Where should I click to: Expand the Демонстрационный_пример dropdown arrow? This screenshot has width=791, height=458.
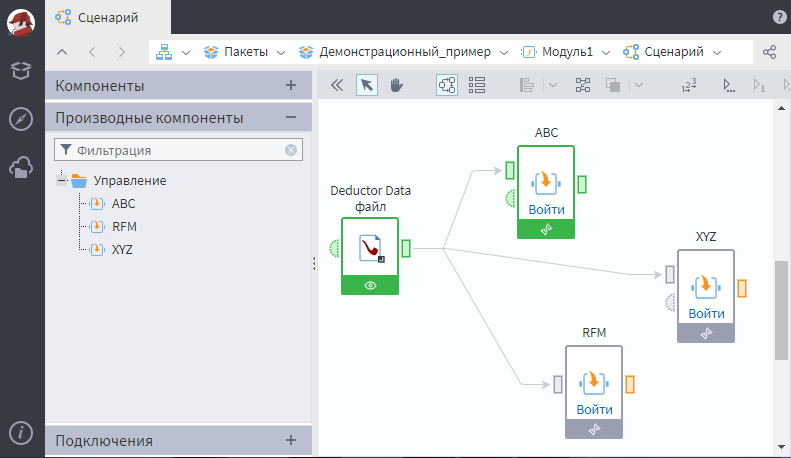pos(503,52)
